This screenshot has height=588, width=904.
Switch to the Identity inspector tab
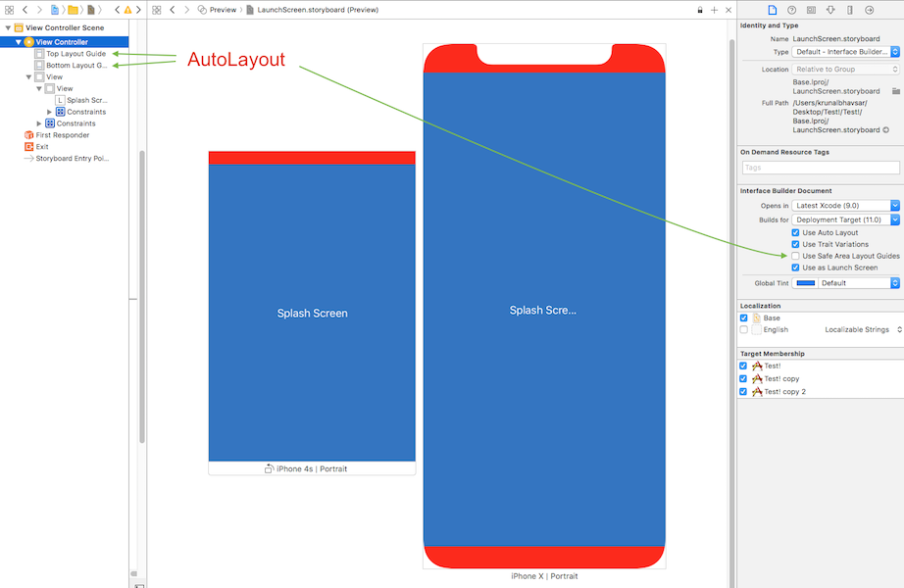811,10
